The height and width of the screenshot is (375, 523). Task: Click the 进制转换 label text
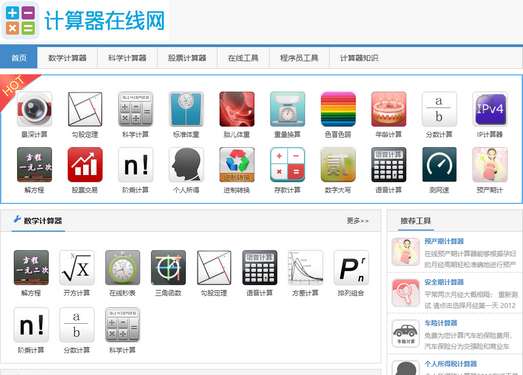(237, 190)
